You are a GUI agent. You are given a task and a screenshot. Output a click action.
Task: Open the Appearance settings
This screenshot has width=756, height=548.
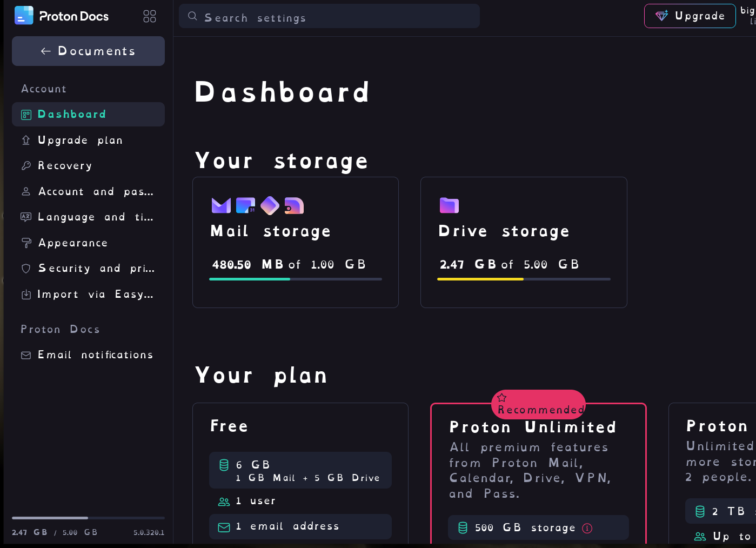[72, 243]
